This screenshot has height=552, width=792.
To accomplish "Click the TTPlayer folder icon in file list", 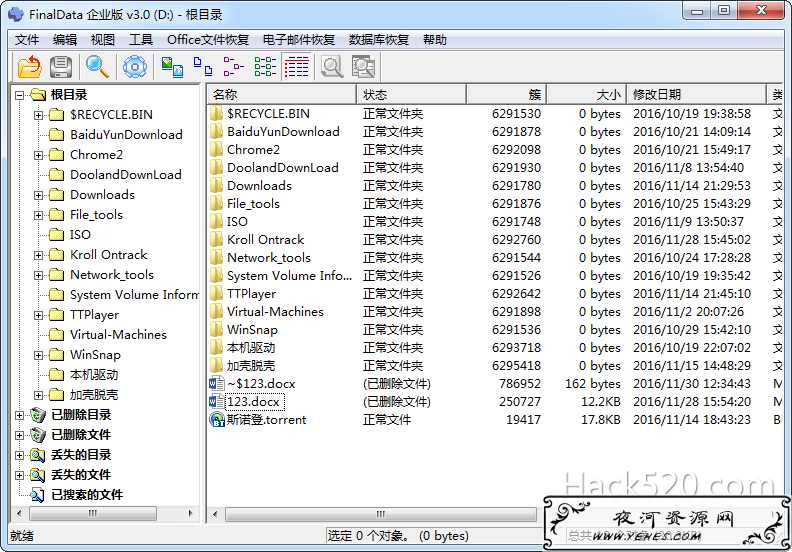I will pyautogui.click(x=217, y=293).
